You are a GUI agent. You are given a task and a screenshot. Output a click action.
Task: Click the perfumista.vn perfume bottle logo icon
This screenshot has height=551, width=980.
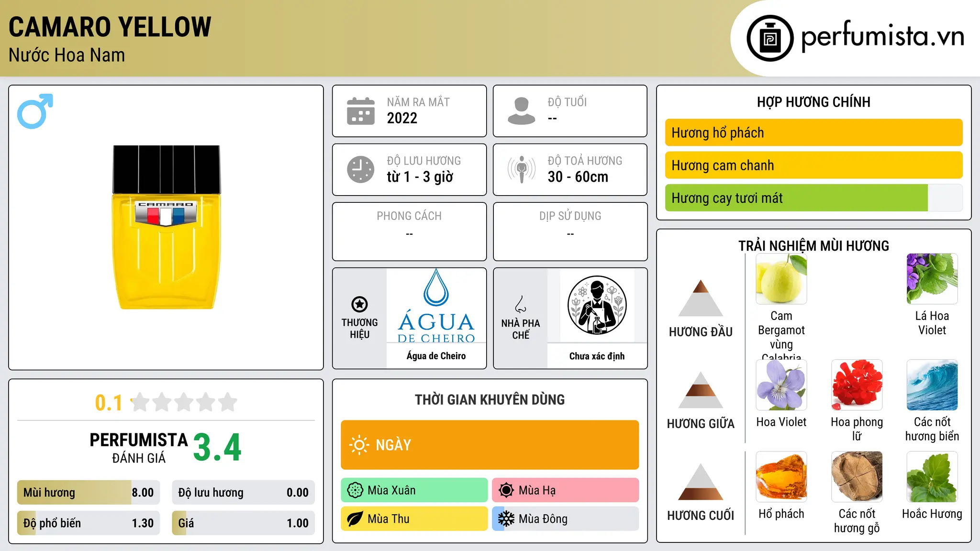point(770,38)
